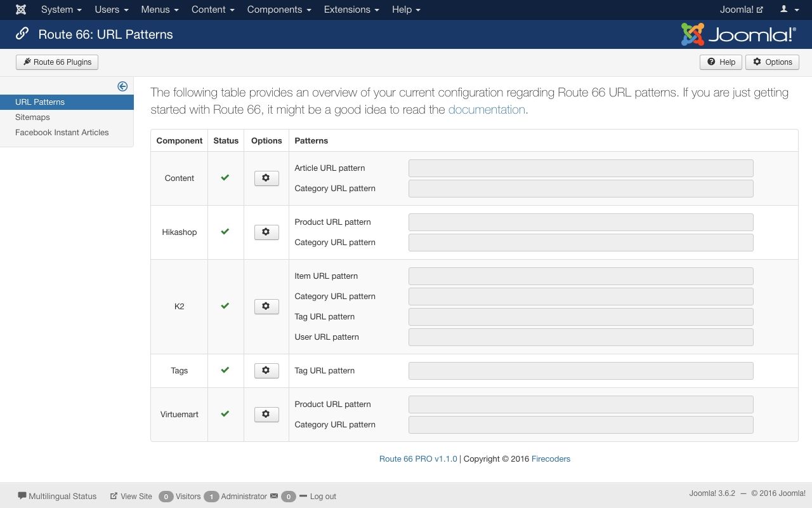Open Content component options gear

(266, 178)
